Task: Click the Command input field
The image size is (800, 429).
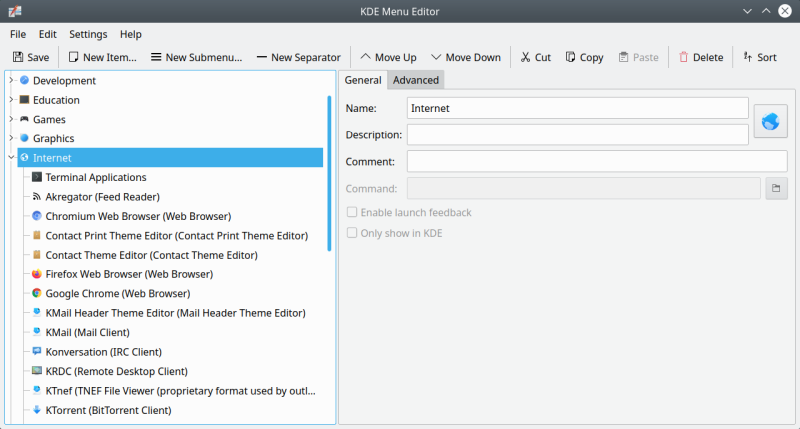Action: (584, 188)
